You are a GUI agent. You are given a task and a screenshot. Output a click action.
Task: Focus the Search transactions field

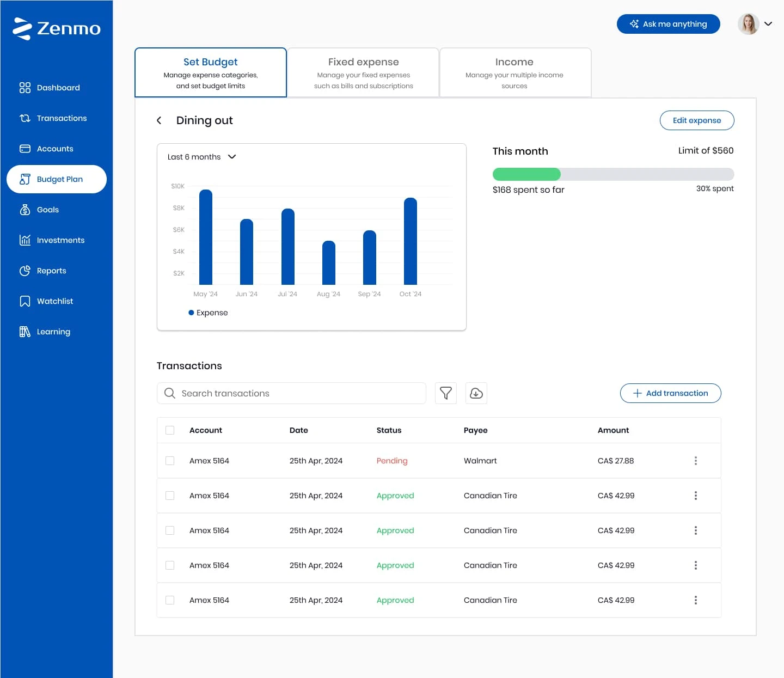(x=291, y=393)
